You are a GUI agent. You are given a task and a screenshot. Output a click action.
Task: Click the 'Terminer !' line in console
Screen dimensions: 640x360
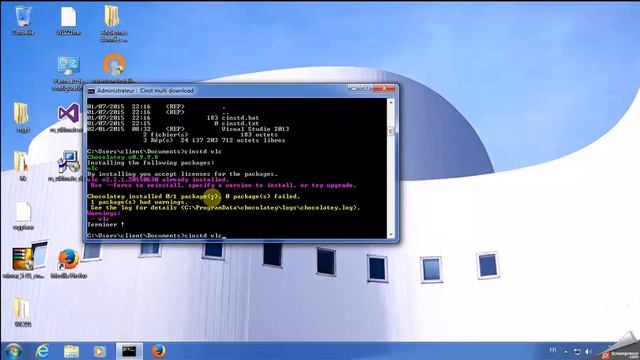[x=106, y=224]
